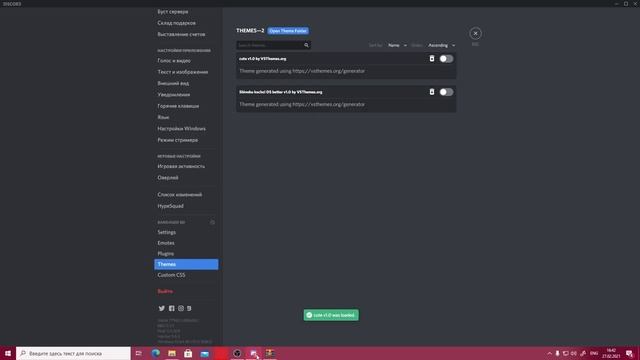Open File Explorer from taskbar
The width and height of the screenshot is (640, 360).
tap(172, 353)
